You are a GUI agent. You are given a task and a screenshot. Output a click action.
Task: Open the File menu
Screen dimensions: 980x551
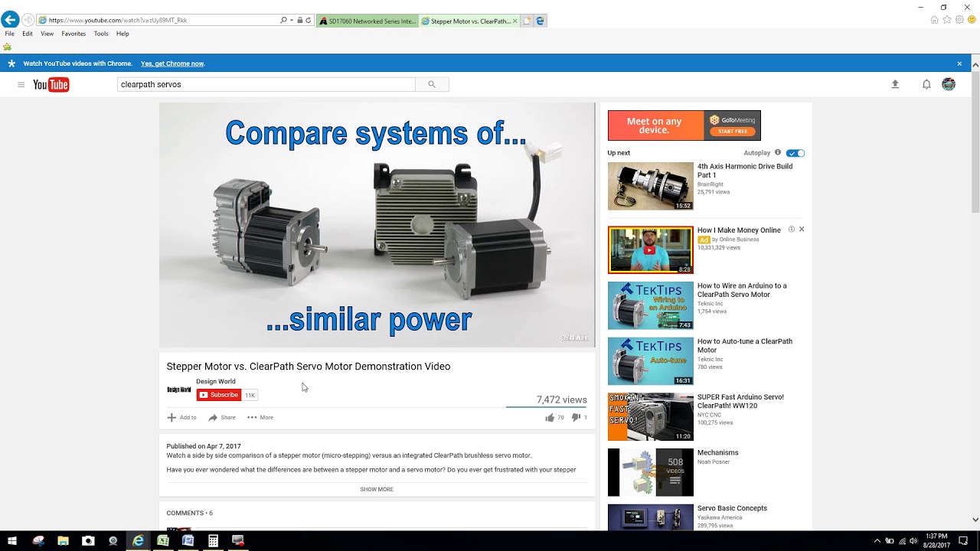point(10,34)
